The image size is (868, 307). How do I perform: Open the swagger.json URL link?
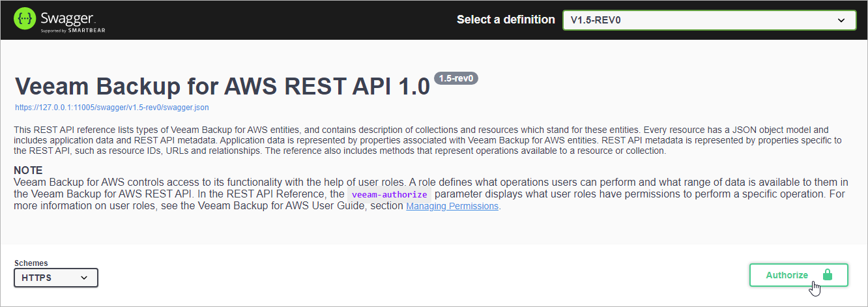coord(111,108)
